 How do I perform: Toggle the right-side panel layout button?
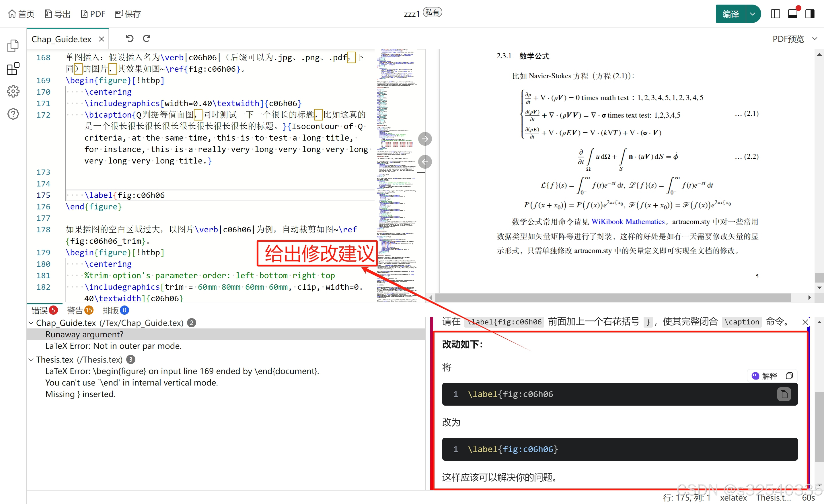click(x=810, y=14)
